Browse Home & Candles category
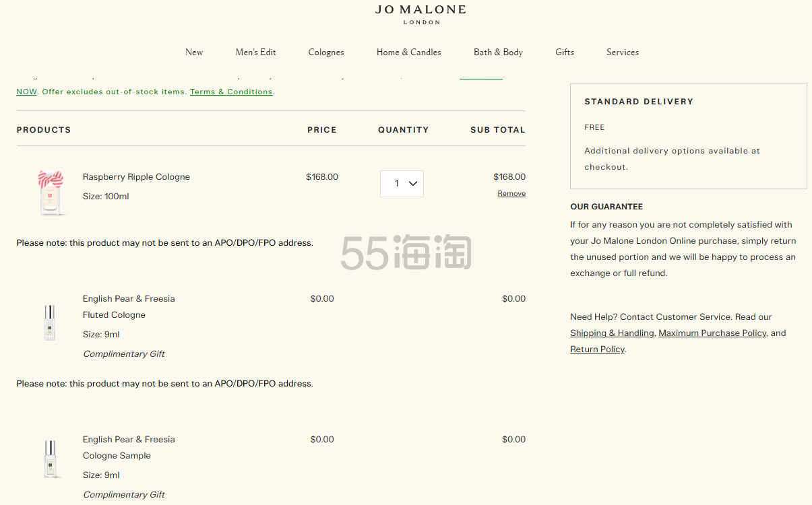This screenshot has height=505, width=812. (x=409, y=52)
